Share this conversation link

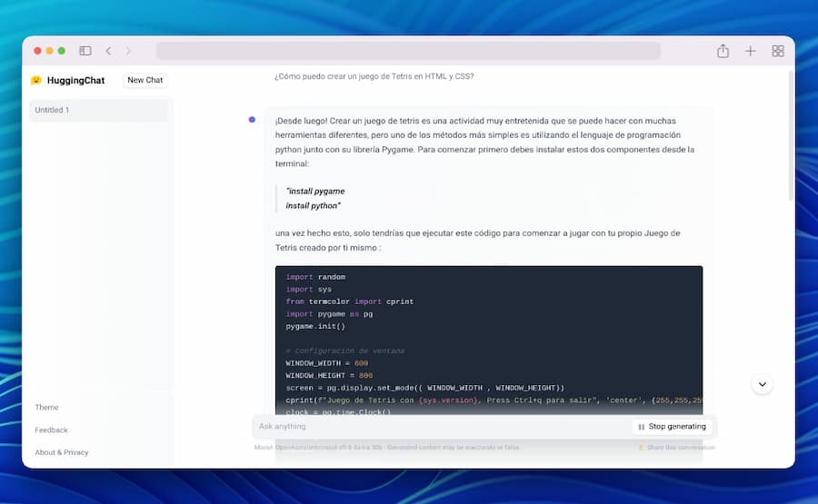point(676,447)
